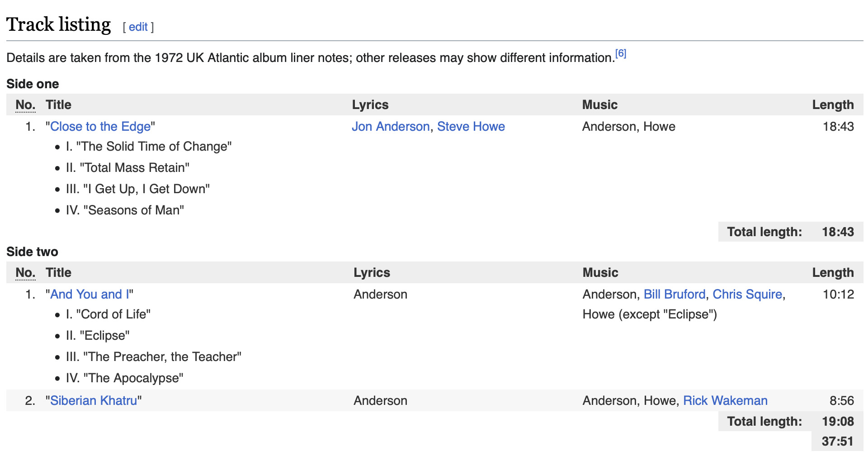Viewport: 868px width, 456px height.
Task: Click the No. abbreviation in Side one header
Action: tap(25, 105)
